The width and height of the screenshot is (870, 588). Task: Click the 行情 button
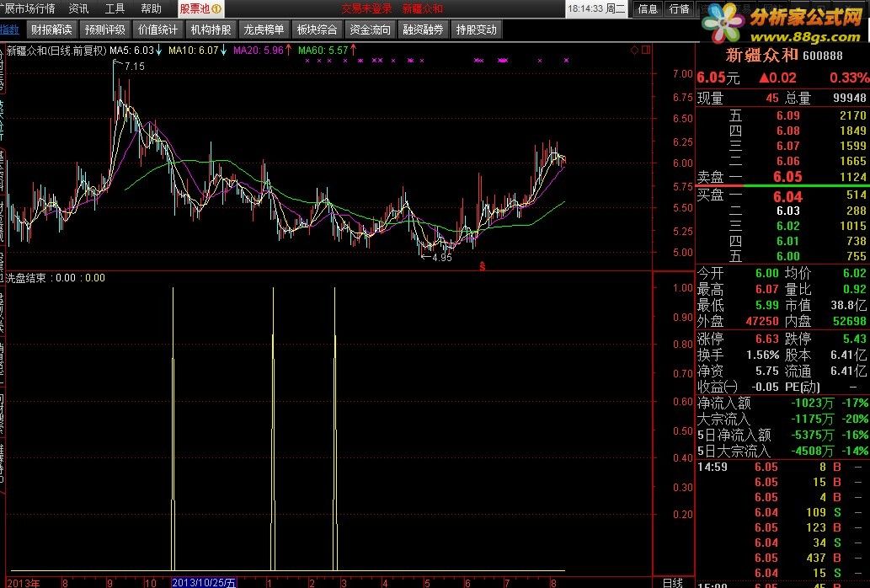679,9
